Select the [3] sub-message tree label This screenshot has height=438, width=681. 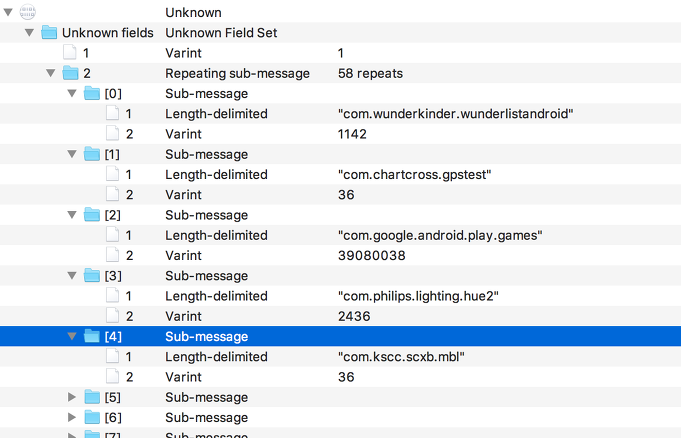[113, 275]
